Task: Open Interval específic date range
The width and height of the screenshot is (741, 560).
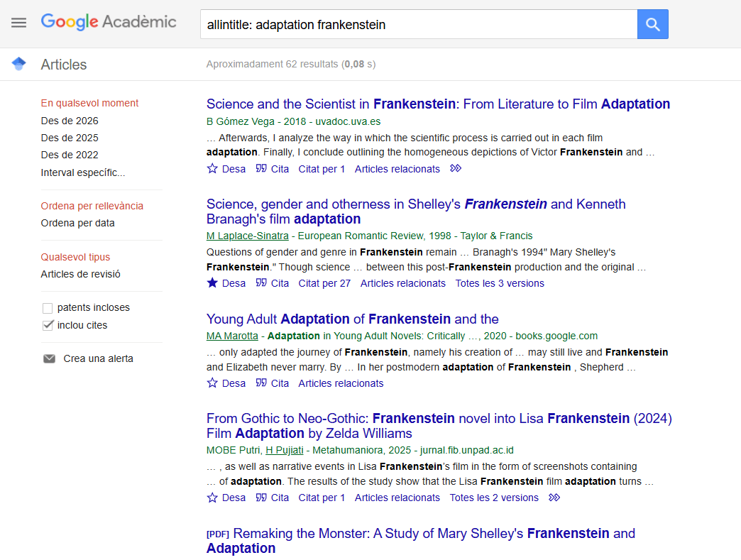Action: point(83,172)
